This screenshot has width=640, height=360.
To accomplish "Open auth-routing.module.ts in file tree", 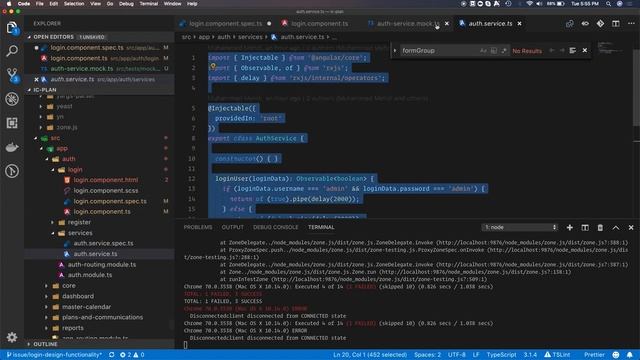I will [x=102, y=264].
